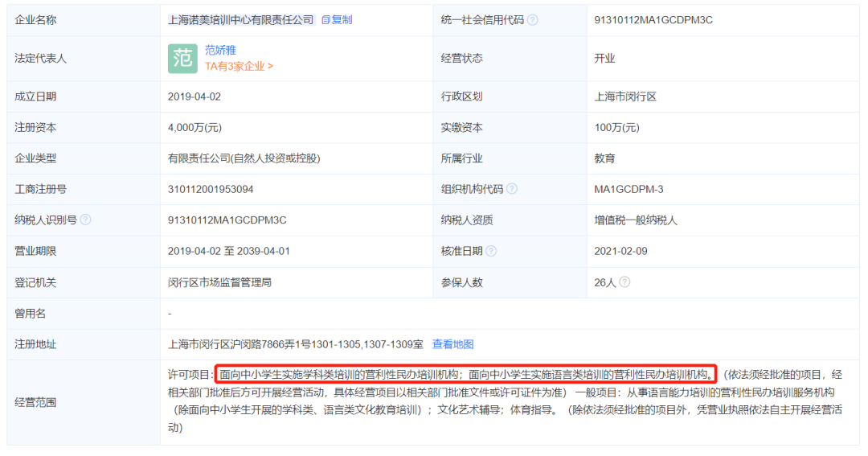
Task: Click registered capital 4,000万(元)
Action: pyautogui.click(x=194, y=128)
